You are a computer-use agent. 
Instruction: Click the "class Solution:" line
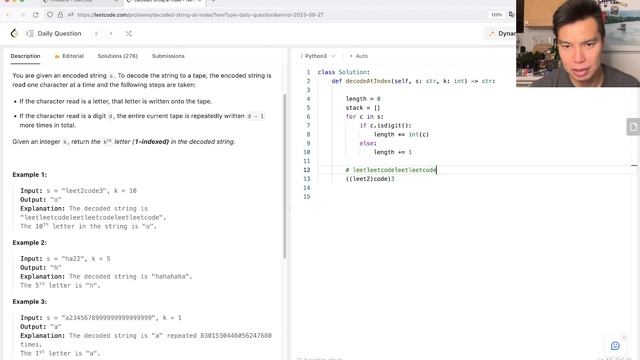(343, 72)
